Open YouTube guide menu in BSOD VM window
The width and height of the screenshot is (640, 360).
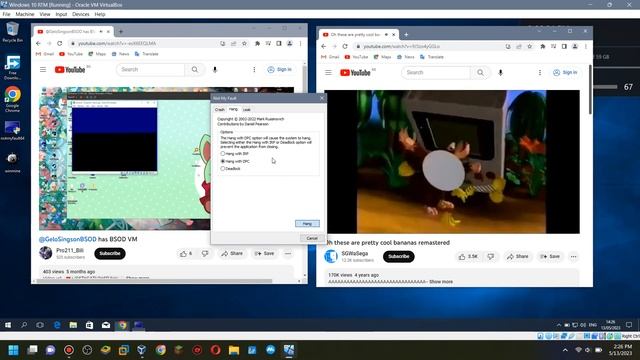43,69
